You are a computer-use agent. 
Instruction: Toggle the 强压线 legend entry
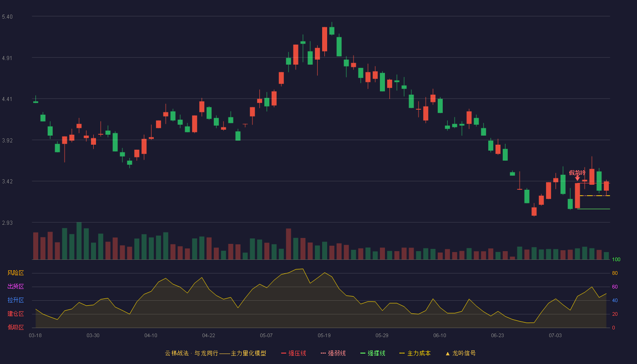pyautogui.click(x=293, y=353)
